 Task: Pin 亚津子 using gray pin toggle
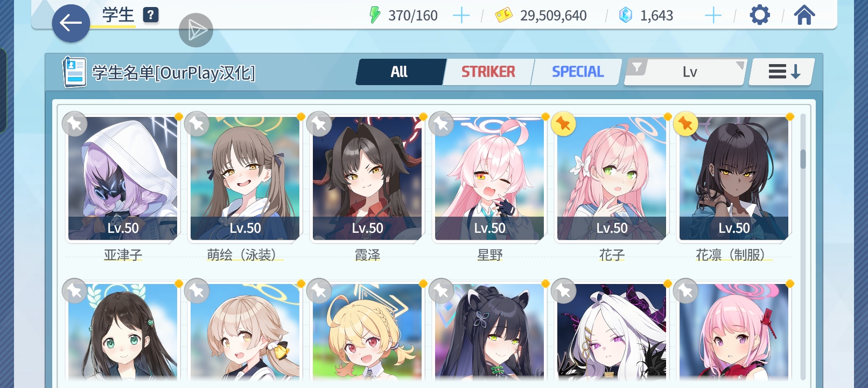tap(74, 124)
